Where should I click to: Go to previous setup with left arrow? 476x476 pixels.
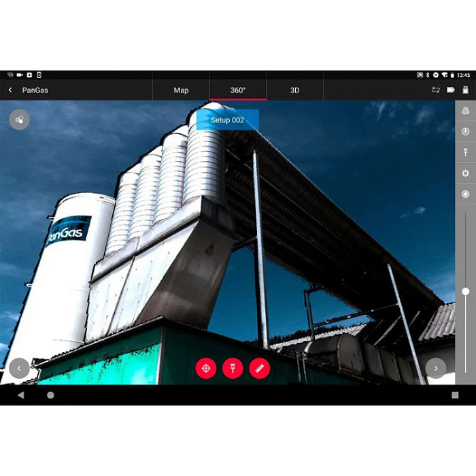click(x=19, y=369)
